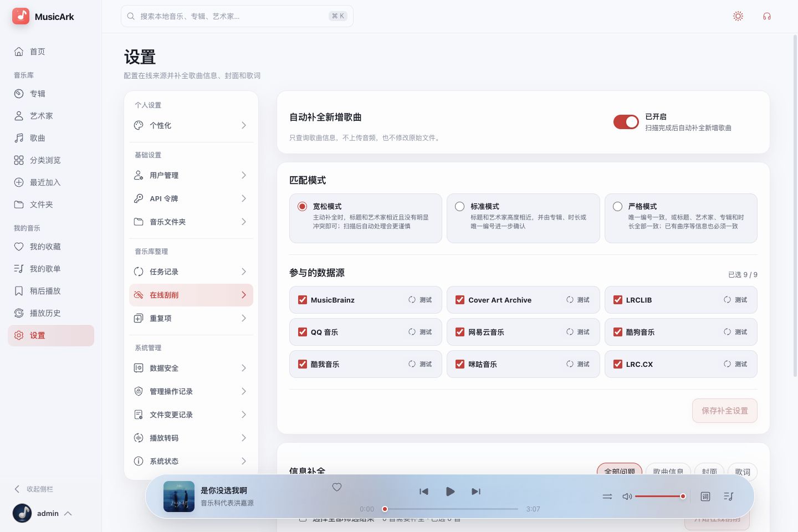Open 最近加入 in sidebar
This screenshot has width=798, height=532.
[x=51, y=182]
